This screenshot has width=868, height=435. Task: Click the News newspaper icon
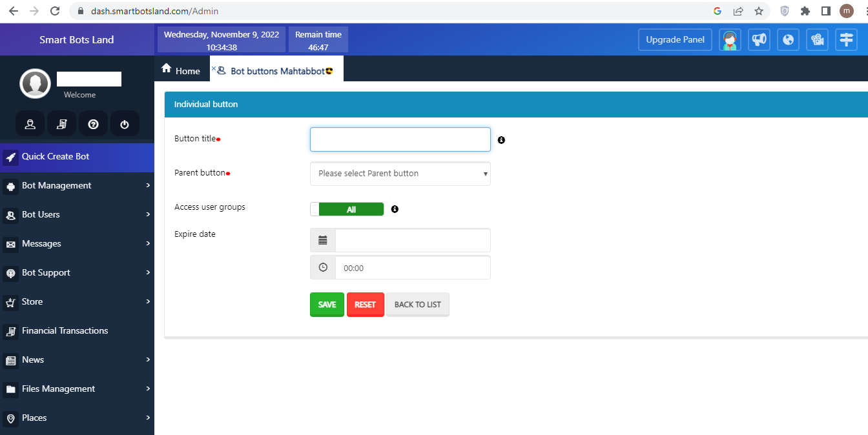(x=10, y=360)
